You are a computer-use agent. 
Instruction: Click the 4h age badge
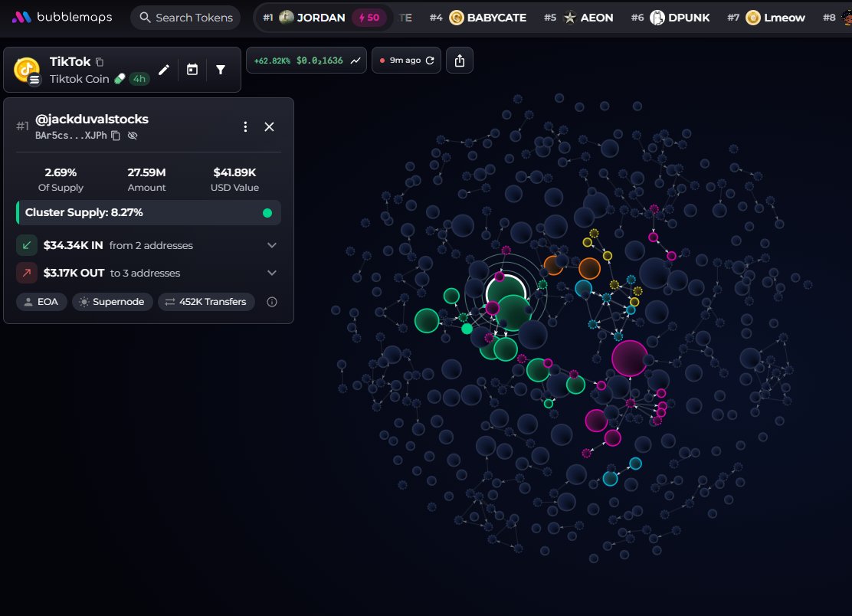(139, 79)
